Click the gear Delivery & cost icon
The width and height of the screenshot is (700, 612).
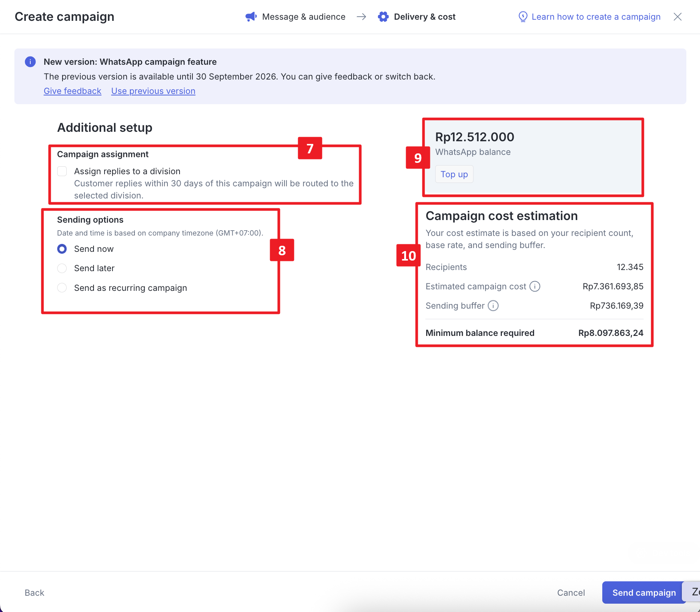(x=383, y=17)
